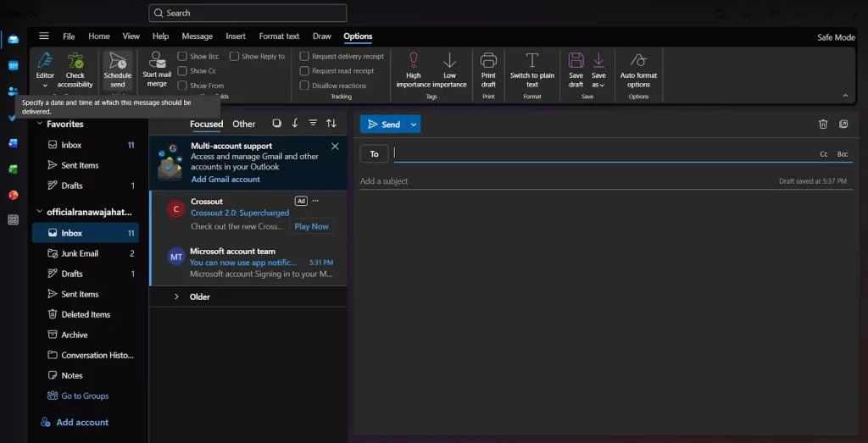Enable Show Cc checkbox
Viewport: 868px width, 443px height.
[x=182, y=71]
